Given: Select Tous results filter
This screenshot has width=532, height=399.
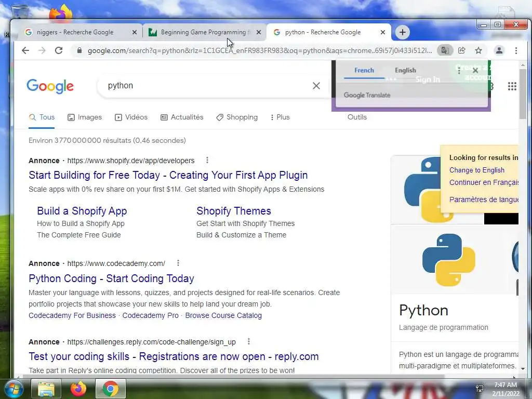Looking at the screenshot, I should [42, 117].
